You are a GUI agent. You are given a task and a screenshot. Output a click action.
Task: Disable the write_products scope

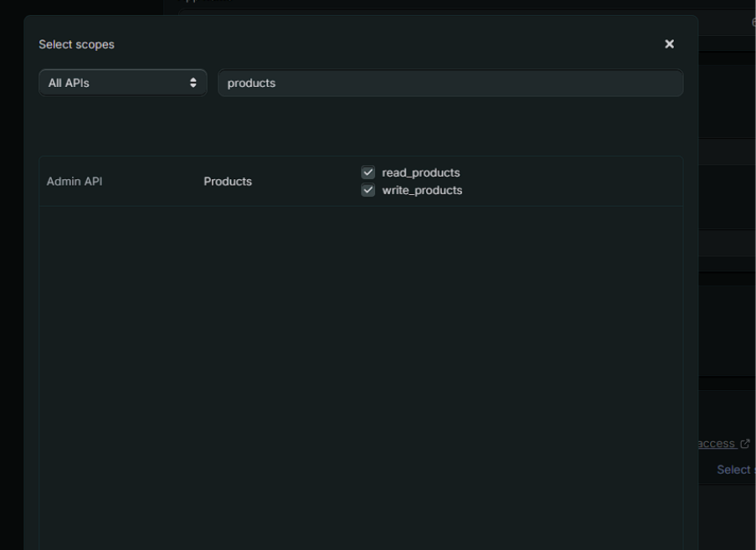(x=368, y=189)
